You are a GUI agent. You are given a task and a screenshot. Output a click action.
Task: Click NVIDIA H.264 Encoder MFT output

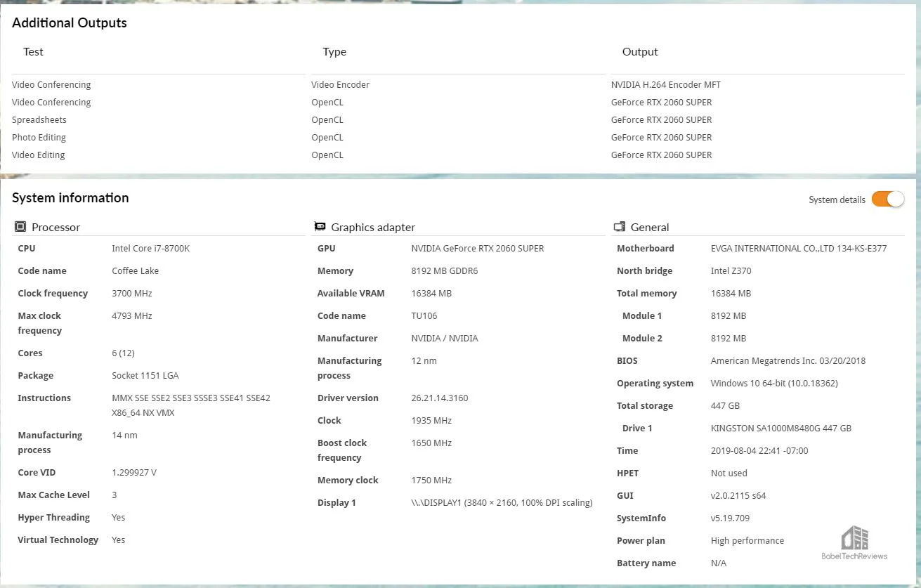pos(666,84)
